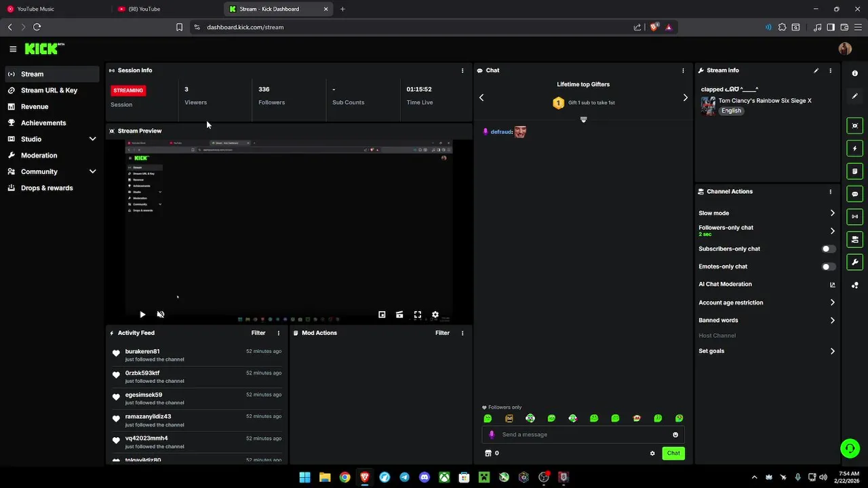868x488 pixels.
Task: Click the info icon in the right rail
Action: [854, 73]
